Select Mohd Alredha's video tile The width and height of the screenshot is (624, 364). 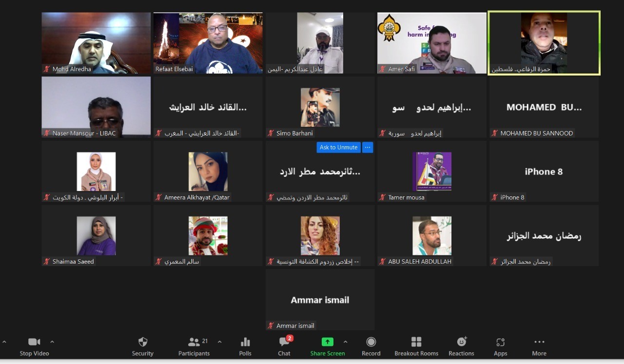click(x=96, y=43)
